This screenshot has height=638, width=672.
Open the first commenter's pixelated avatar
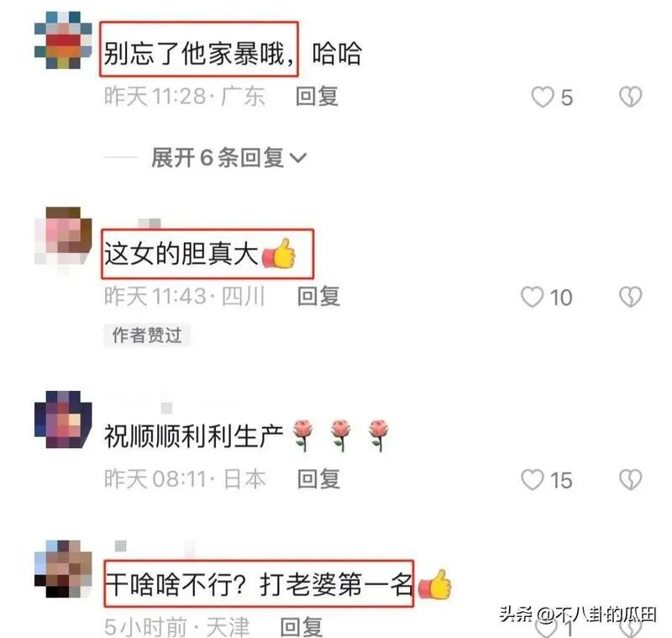tap(63, 40)
